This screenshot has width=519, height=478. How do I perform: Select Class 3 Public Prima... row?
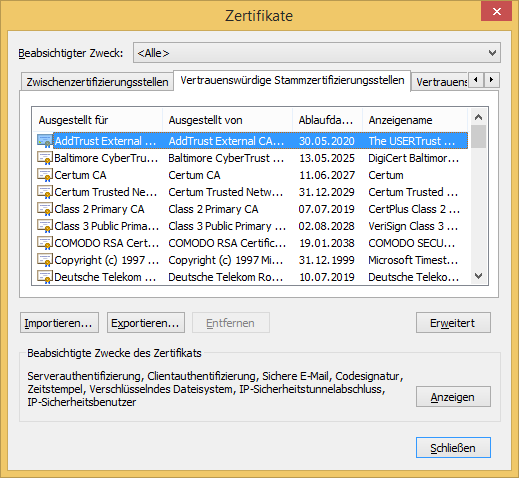(x=252, y=226)
